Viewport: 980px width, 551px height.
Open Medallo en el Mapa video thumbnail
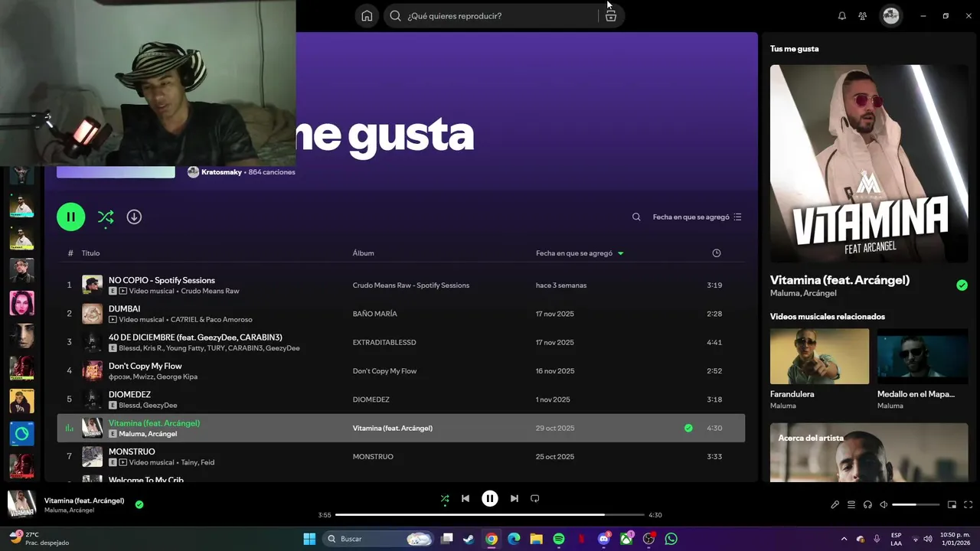point(923,356)
